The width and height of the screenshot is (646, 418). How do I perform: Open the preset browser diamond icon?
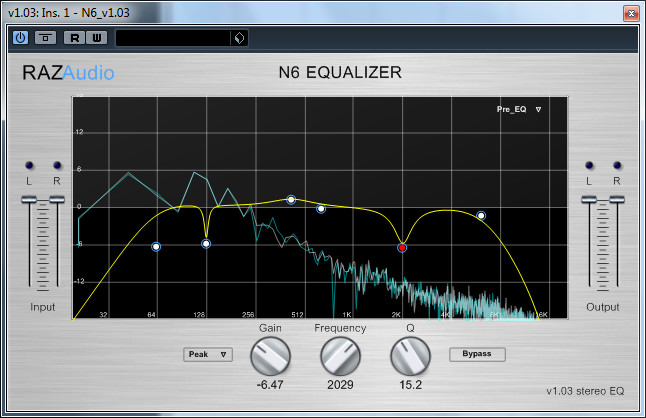(x=239, y=38)
